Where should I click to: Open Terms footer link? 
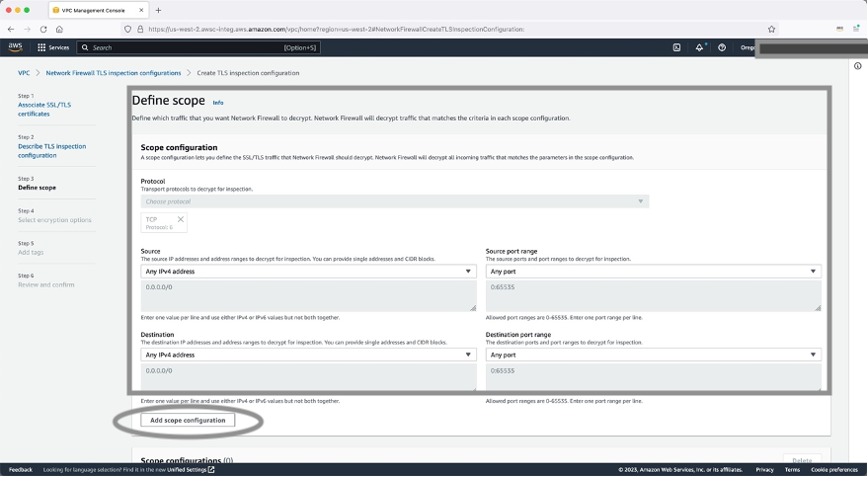point(792,470)
